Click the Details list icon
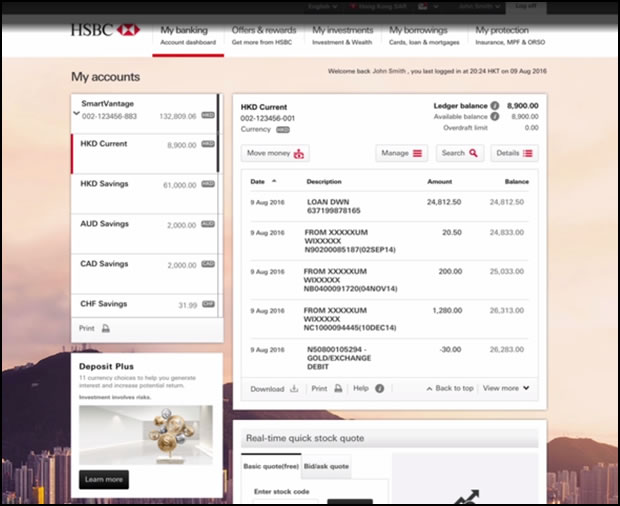Image resolution: width=620 pixels, height=506 pixels. 527,153
